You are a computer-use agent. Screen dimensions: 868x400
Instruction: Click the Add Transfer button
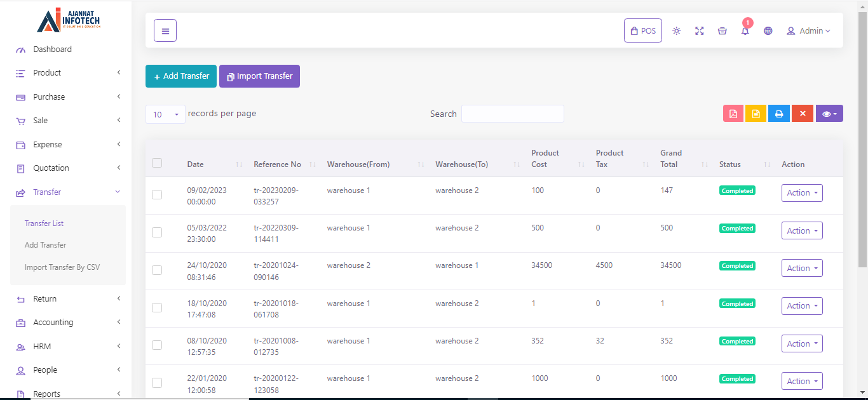click(x=181, y=76)
